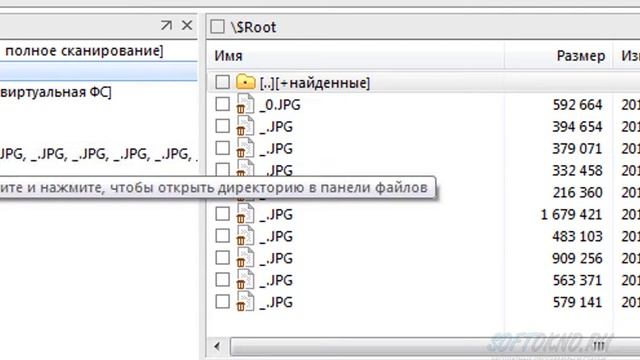Click the file icon in the 563 371 row
This screenshot has height=360, width=640.
[x=245, y=280]
